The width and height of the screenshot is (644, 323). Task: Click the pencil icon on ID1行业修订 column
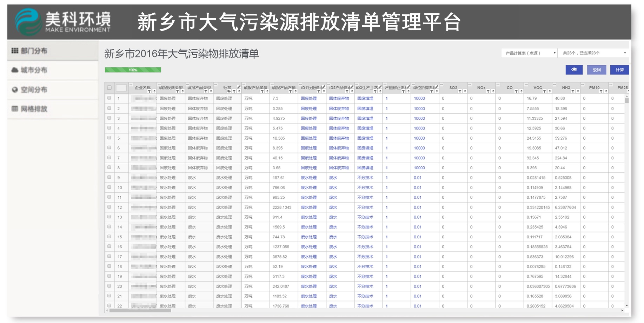[x=324, y=87]
